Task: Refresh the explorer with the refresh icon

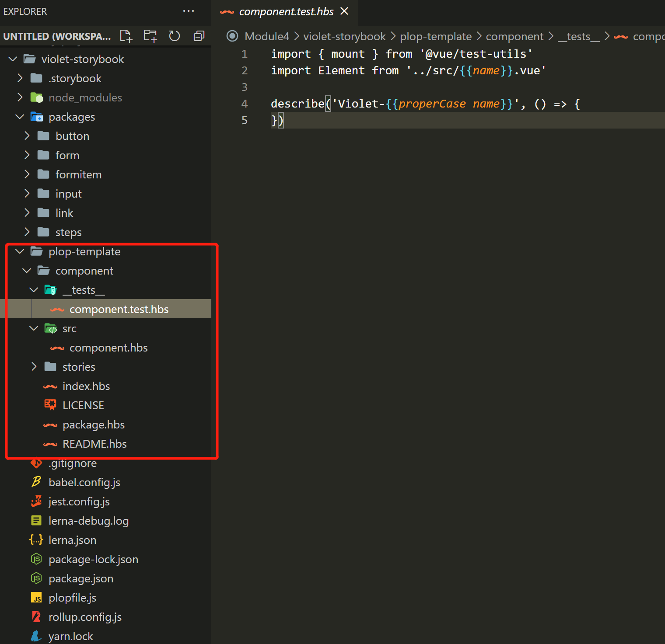Action: (175, 36)
